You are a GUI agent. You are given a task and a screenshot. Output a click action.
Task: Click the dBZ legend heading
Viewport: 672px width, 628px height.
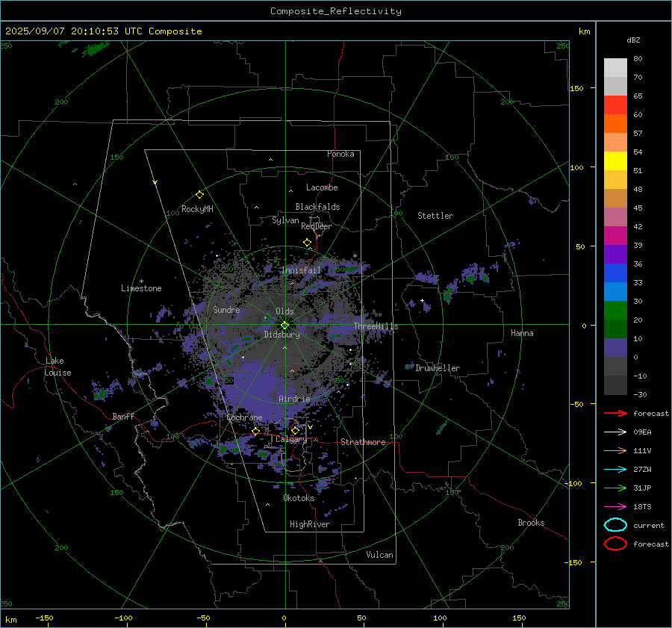tap(633, 40)
